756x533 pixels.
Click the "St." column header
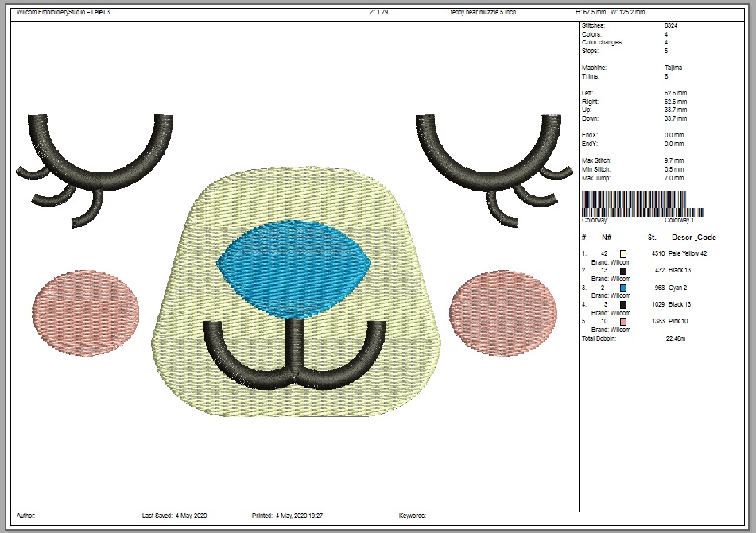652,238
